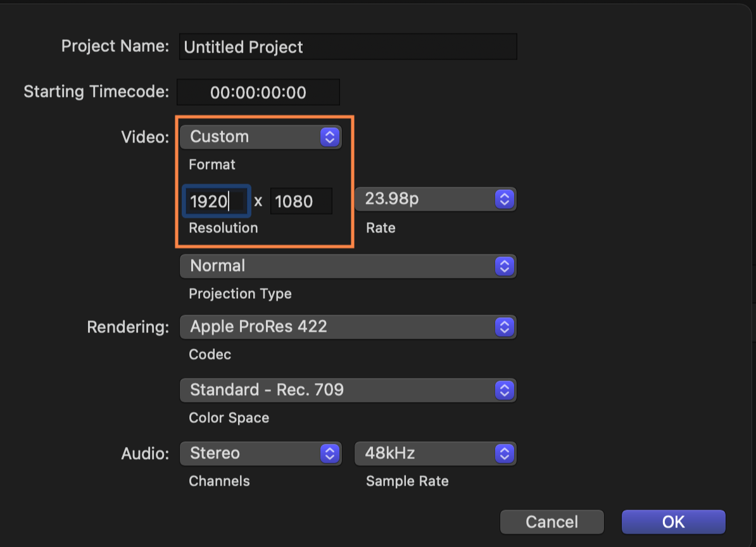
Task: Open the Apple ProRes 422 Codec dropdown
Action: [348, 327]
